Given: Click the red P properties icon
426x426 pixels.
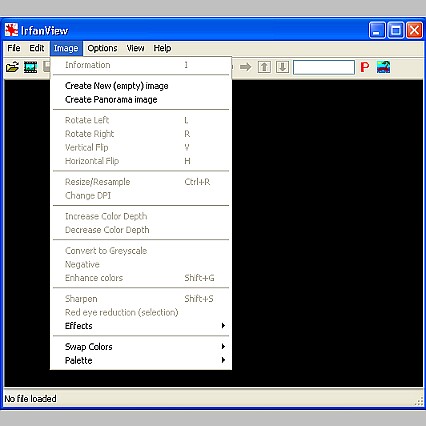Looking at the screenshot, I should click(365, 67).
